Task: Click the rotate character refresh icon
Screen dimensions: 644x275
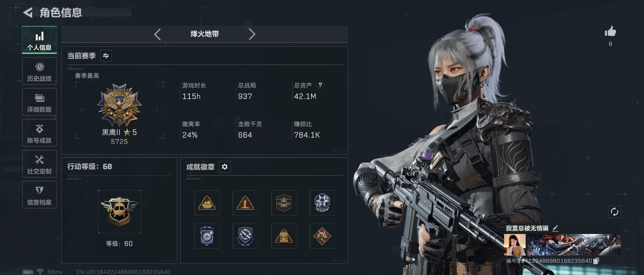Action: [614, 212]
